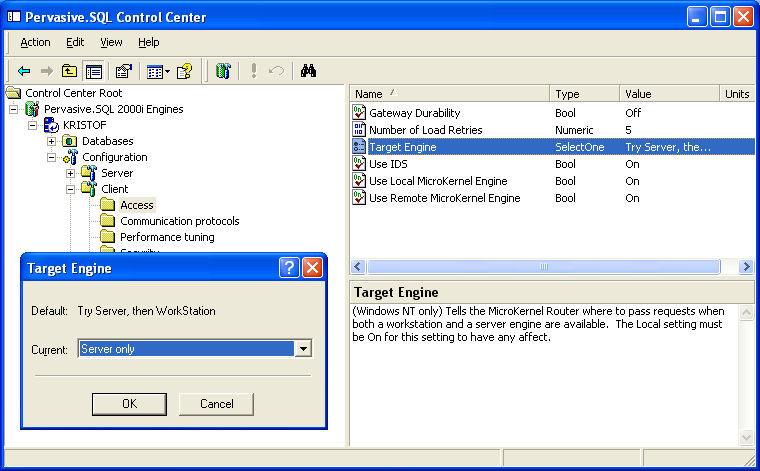The height and width of the screenshot is (471, 760).
Task: Click the Pervasive.SQL 2000i Engines icon
Action: tap(32, 109)
